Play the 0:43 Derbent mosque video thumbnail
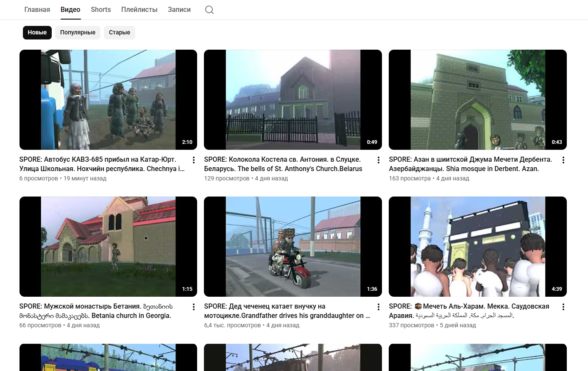The width and height of the screenshot is (588, 371). coord(478,100)
